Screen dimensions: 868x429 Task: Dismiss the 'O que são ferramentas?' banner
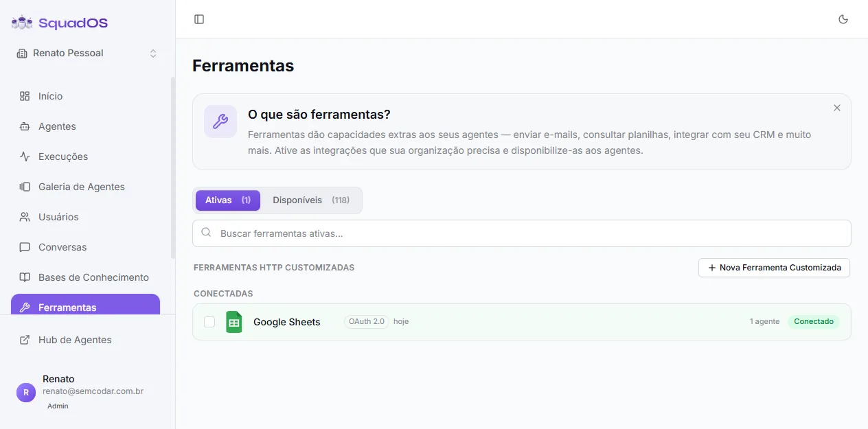click(x=837, y=108)
